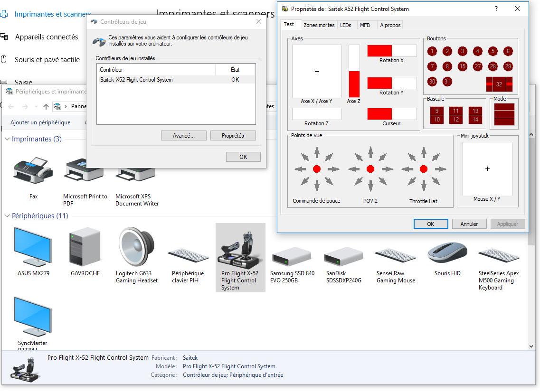The height and width of the screenshot is (392, 540).
Task: Select Sensei Raw Gaming Mouse device
Action: click(x=396, y=265)
